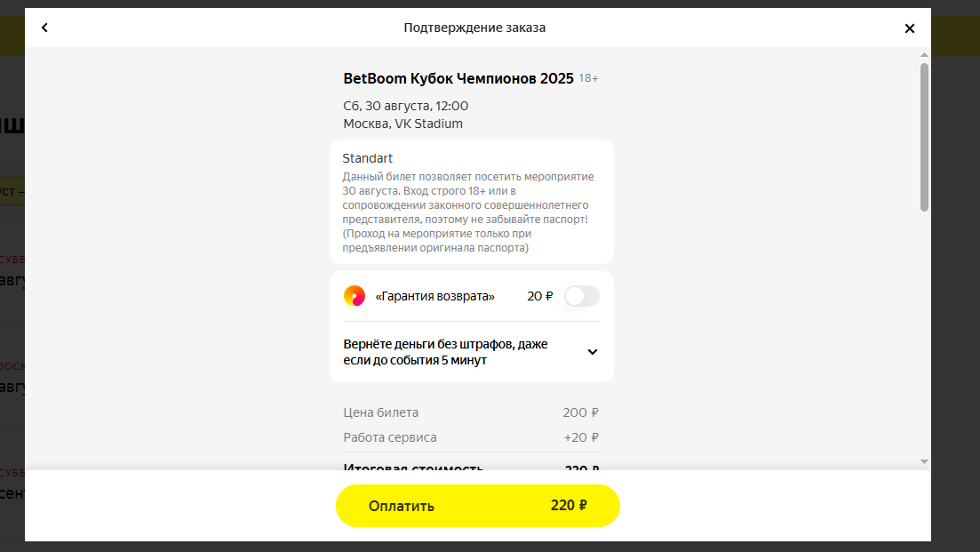The height and width of the screenshot is (552, 980).
Task: Click the 220 ₽ amount on the pay button
Action: tap(568, 505)
